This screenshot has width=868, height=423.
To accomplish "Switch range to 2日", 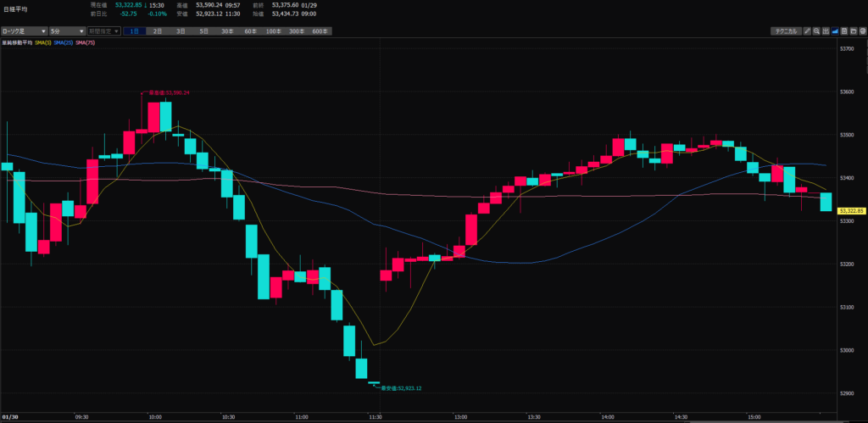I will [x=158, y=31].
